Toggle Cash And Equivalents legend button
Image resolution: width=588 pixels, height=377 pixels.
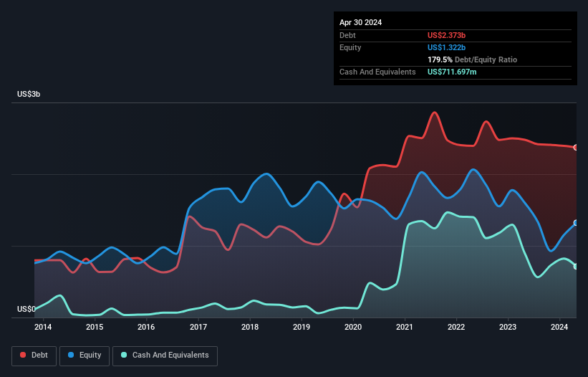click(x=165, y=355)
